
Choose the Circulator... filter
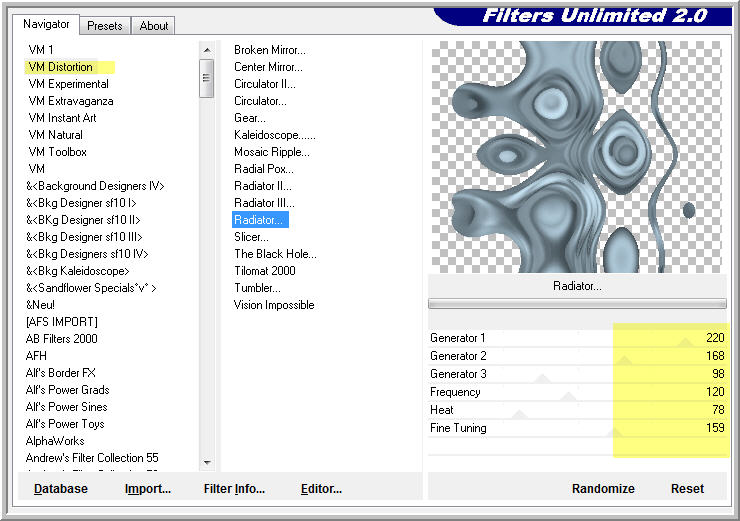(260, 101)
